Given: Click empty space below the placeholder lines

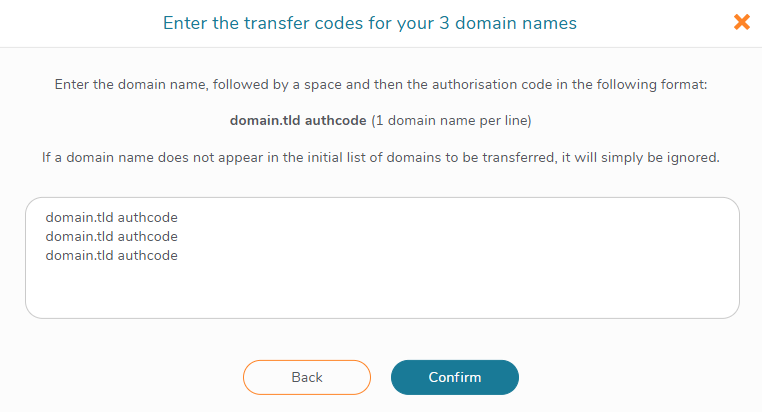Looking at the screenshot, I should pyautogui.click(x=380, y=293).
